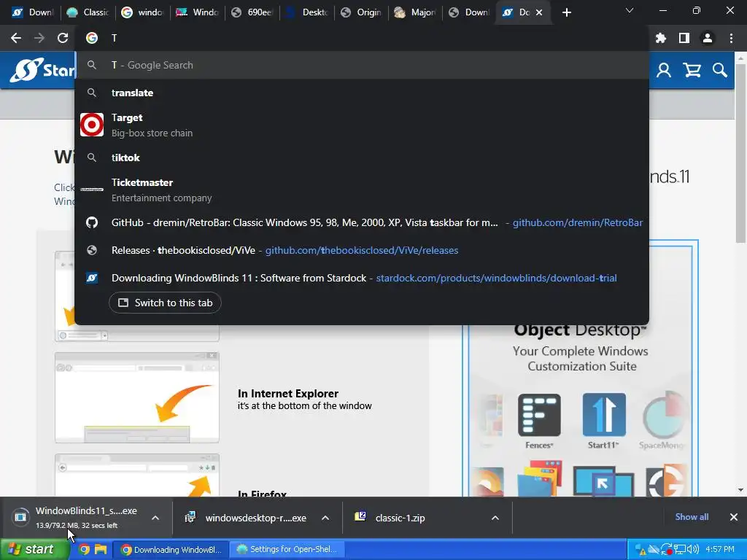This screenshot has height=560, width=747.
Task: Select the 'translate' search suggestion
Action: pos(362,93)
